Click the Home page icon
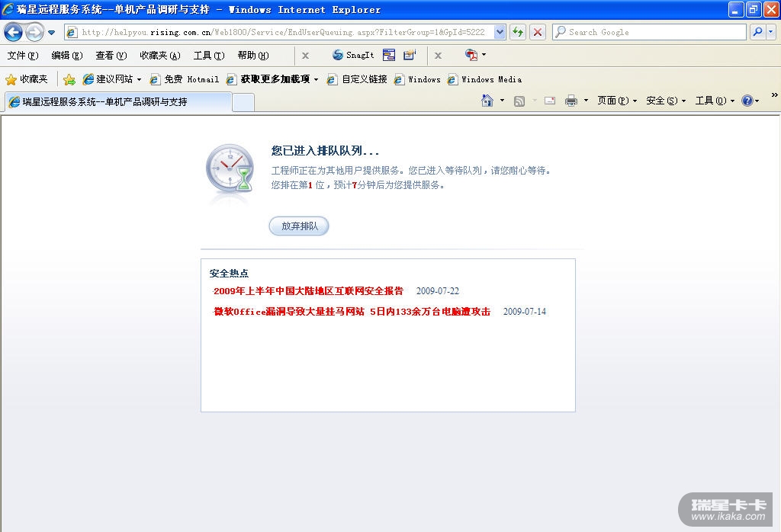This screenshot has height=532, width=781. click(487, 101)
